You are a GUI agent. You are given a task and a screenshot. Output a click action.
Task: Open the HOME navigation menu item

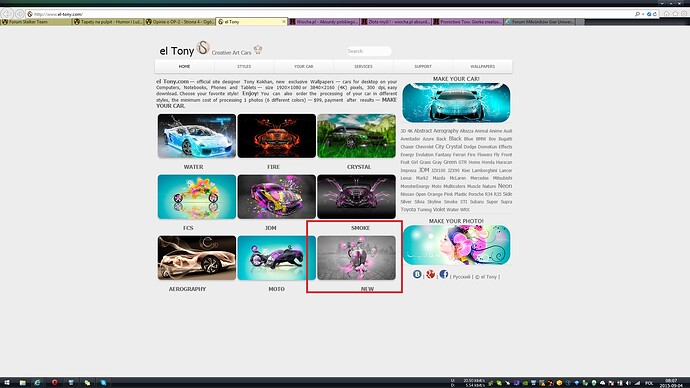[x=184, y=66]
